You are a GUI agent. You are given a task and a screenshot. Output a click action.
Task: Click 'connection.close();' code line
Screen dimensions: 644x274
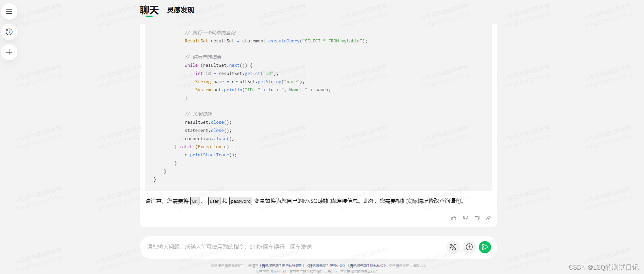pyautogui.click(x=209, y=139)
